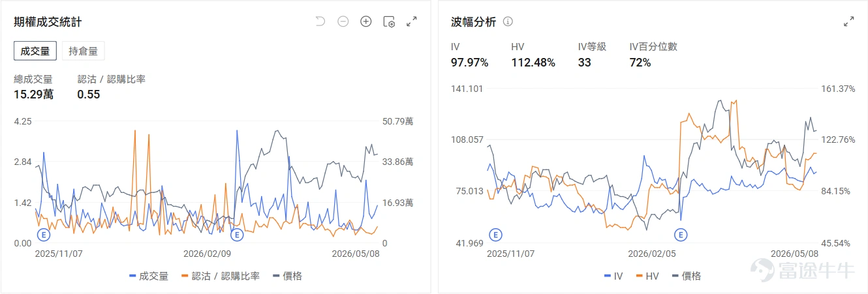Screen dimensions: 868x294
Task: Open chart settings icon in 期權成交統計
Action: 389,22
